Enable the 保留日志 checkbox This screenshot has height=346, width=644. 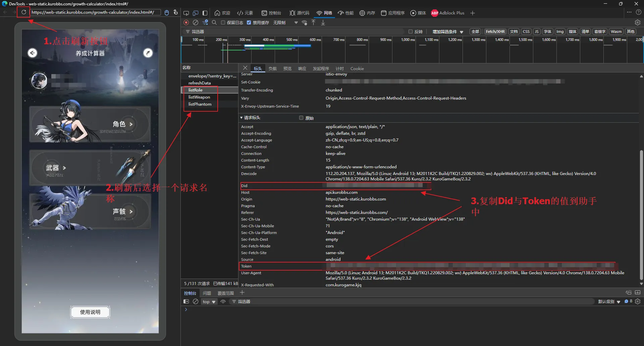click(x=223, y=22)
